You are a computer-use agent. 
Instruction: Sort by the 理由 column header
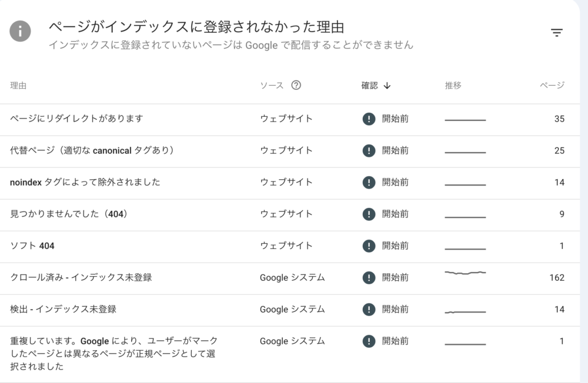click(18, 86)
